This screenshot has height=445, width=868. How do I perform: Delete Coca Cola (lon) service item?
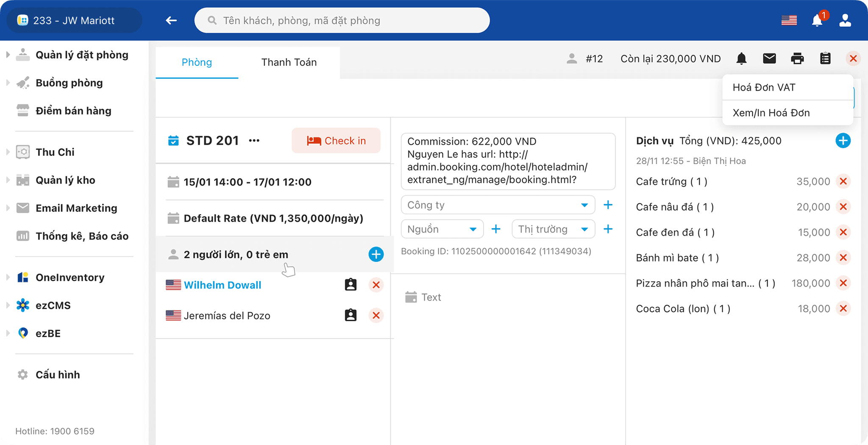click(843, 308)
